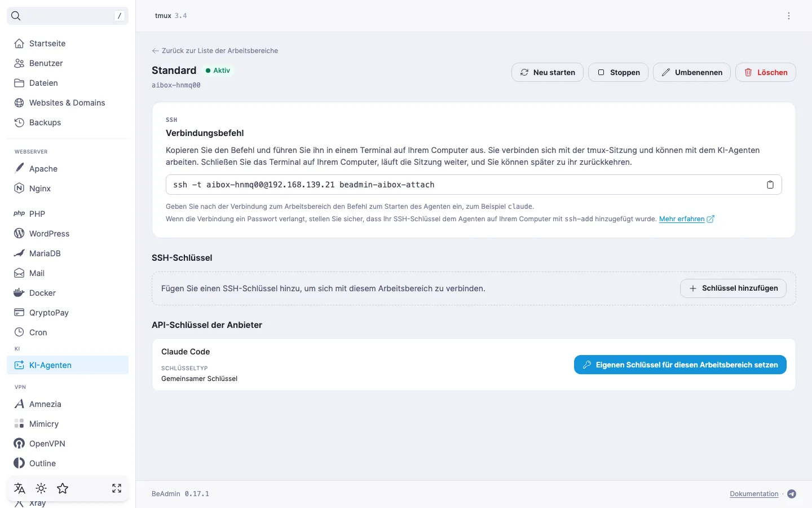This screenshot has height=508, width=812.
Task: Click the ssh command text field
Action: [474, 185]
